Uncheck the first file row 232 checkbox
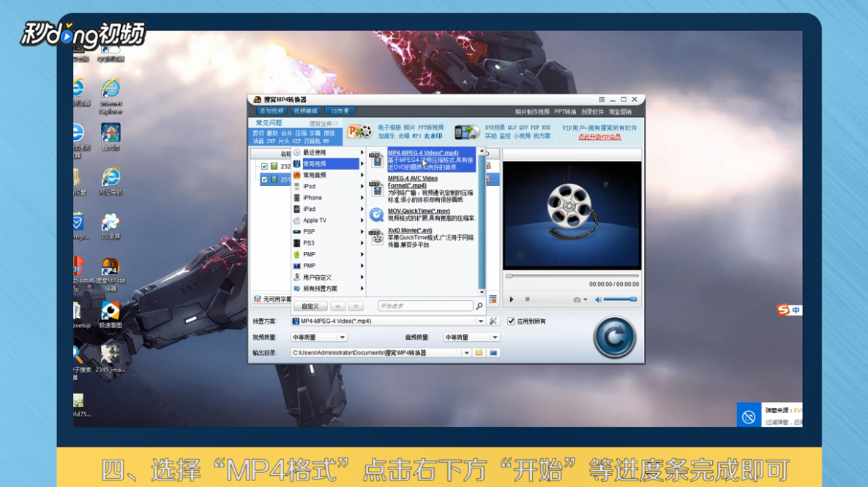 coord(265,166)
